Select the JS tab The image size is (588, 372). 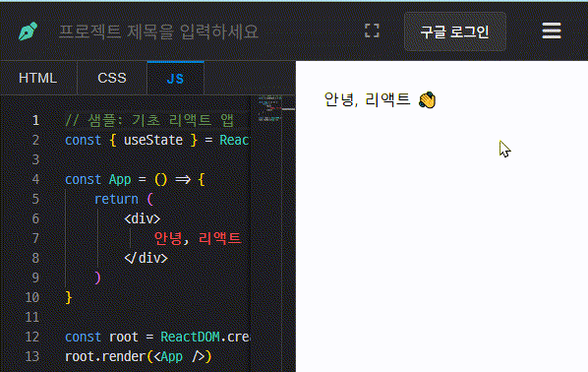[175, 79]
